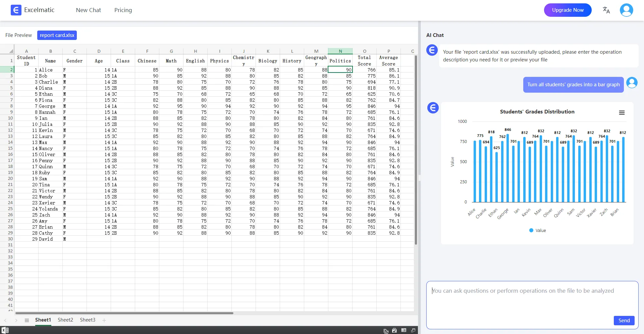Image resolution: width=644 pixels, height=334 pixels.
Task: Click the pop-out window icon in status bar
Action: point(413,331)
